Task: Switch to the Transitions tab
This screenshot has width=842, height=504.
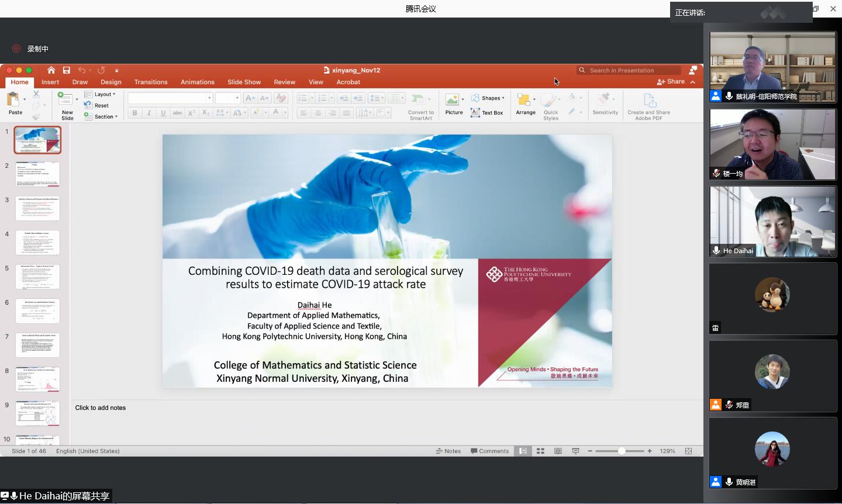Action: click(x=151, y=82)
